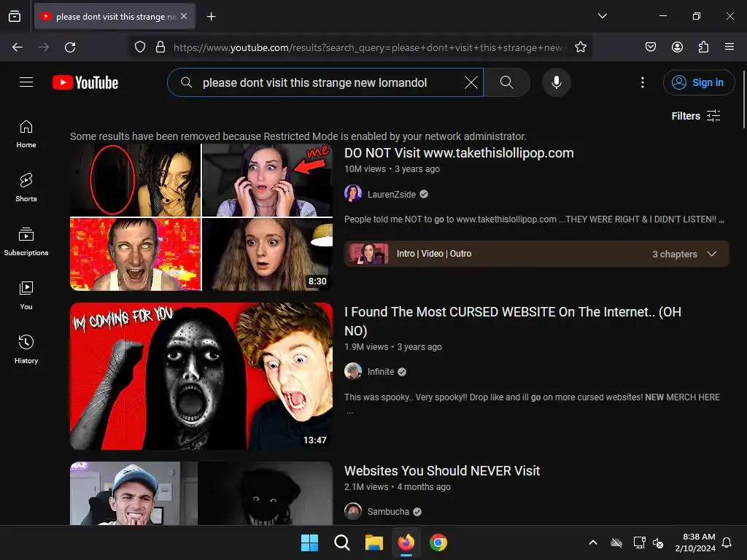Visit the LaurenZside channel name
The width and height of the screenshot is (747, 560).
[x=391, y=194]
